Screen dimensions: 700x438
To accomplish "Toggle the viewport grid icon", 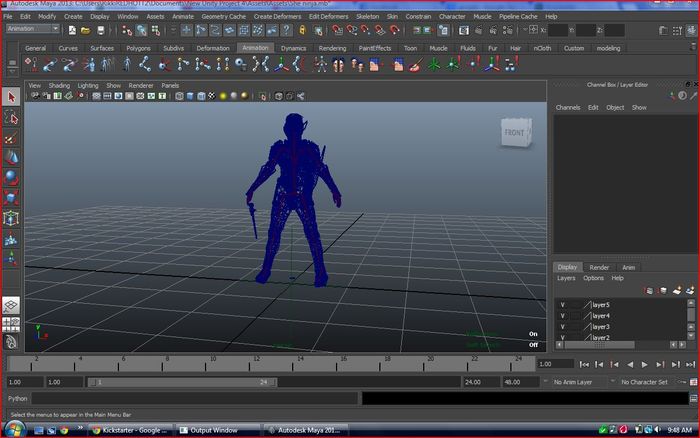I will 96,96.
